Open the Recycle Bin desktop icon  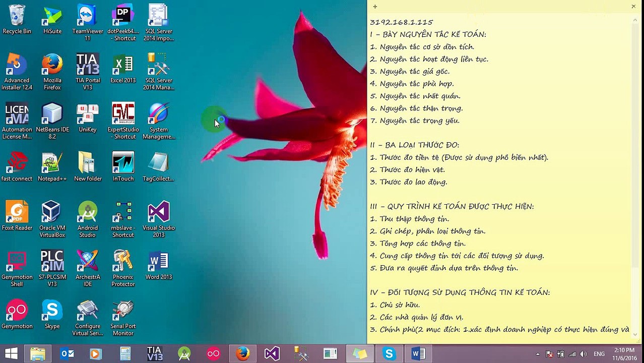tap(17, 20)
